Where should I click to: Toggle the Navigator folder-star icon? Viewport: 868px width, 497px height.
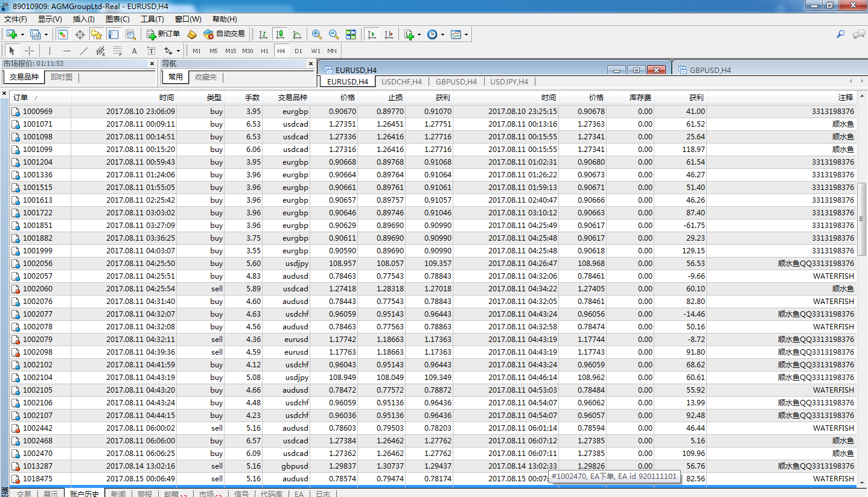click(x=97, y=34)
